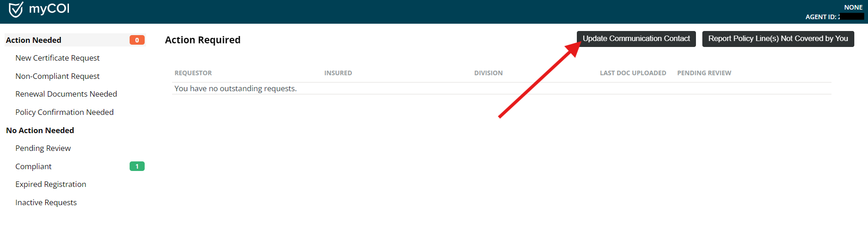868x243 pixels.
Task: Open New Certificate Request list
Action: click(58, 58)
